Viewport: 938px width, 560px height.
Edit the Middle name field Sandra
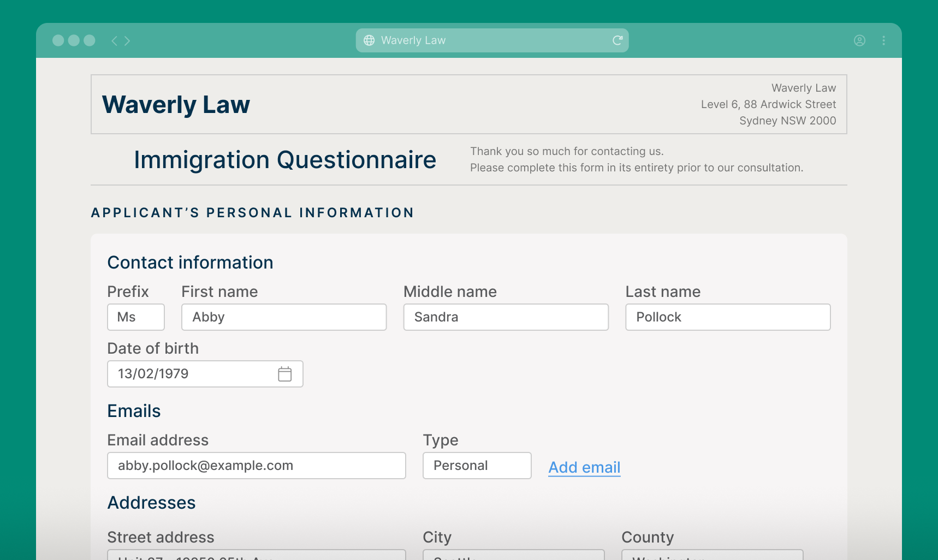(506, 317)
